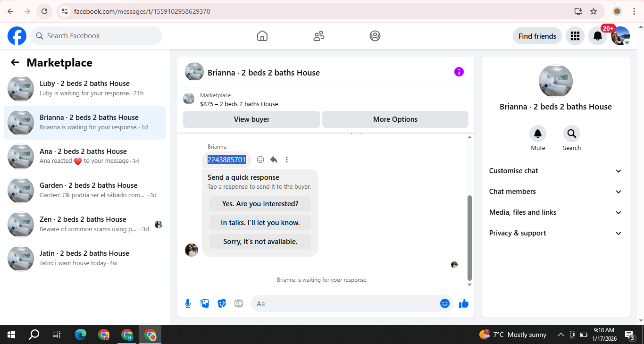Open the Jatin conversation
644x344 pixels.
coord(85,258)
